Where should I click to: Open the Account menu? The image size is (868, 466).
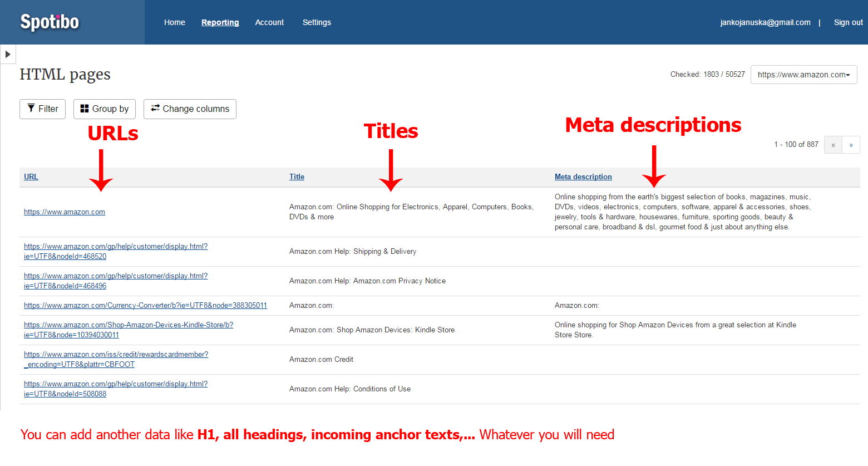point(269,22)
